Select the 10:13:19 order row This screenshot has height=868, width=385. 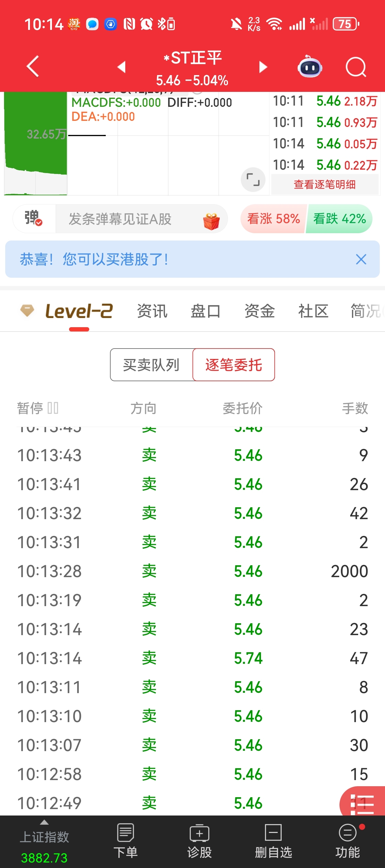coord(192,600)
